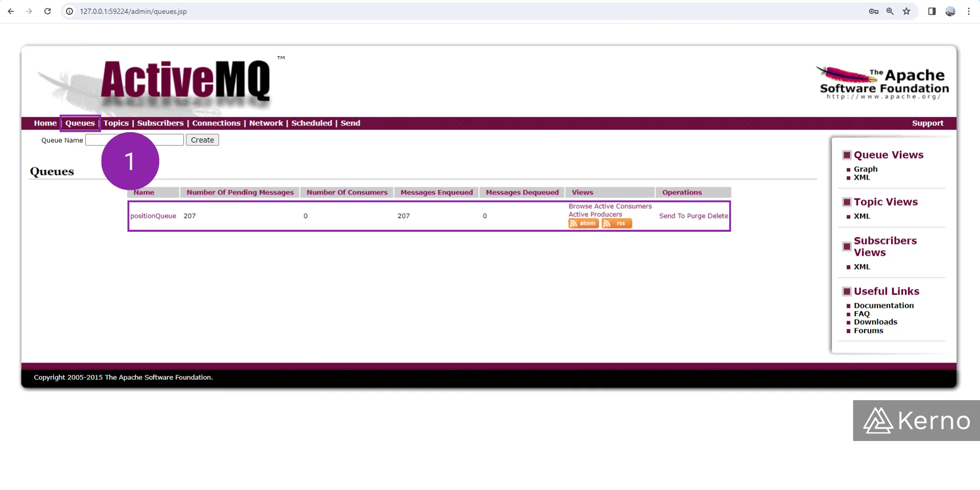Click Views column header
This screenshot has height=490, width=980.
click(610, 192)
